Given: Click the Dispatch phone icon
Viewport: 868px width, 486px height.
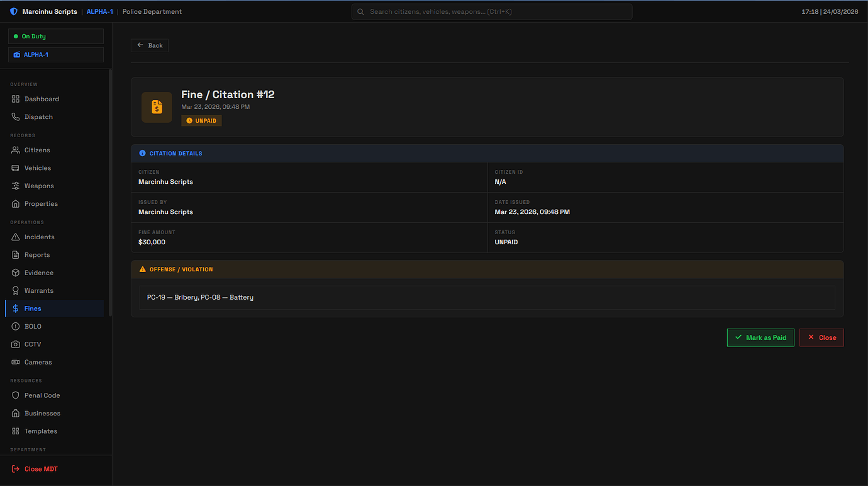Looking at the screenshot, I should pos(16,117).
